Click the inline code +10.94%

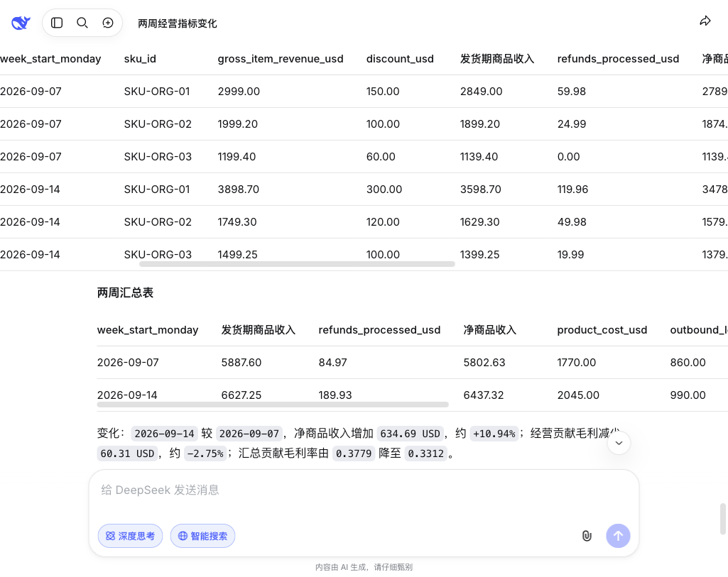click(494, 434)
